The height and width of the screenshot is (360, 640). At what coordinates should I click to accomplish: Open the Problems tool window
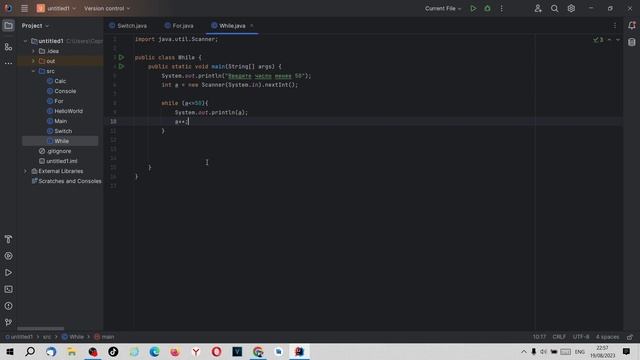[x=8, y=306]
